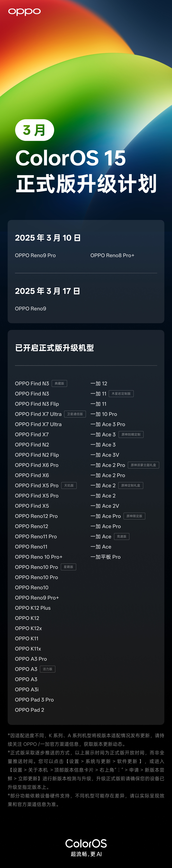172x868 pixels.
Task: Click OPPO Pad 3 Pro entry
Action: [34, 700]
